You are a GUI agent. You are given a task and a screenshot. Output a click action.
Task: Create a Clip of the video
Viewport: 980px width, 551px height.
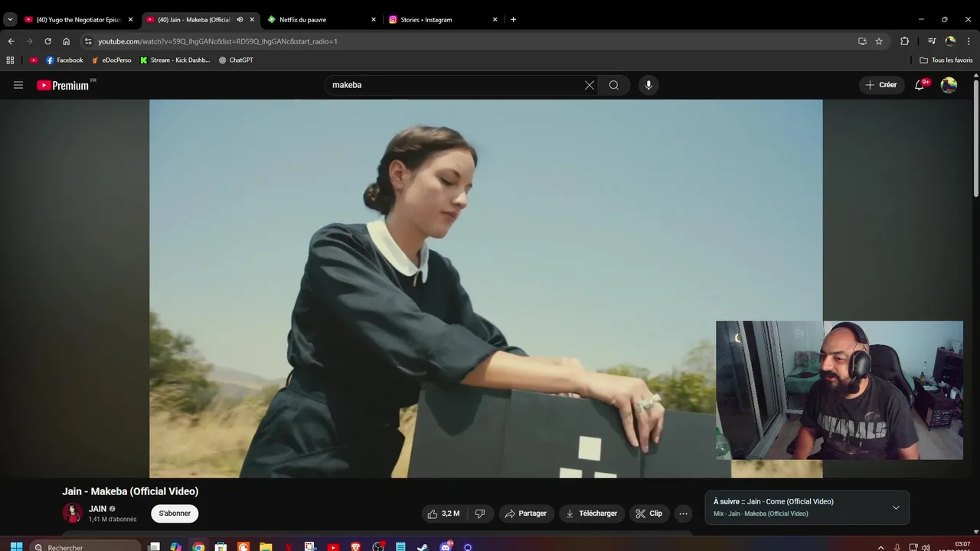pyautogui.click(x=649, y=514)
